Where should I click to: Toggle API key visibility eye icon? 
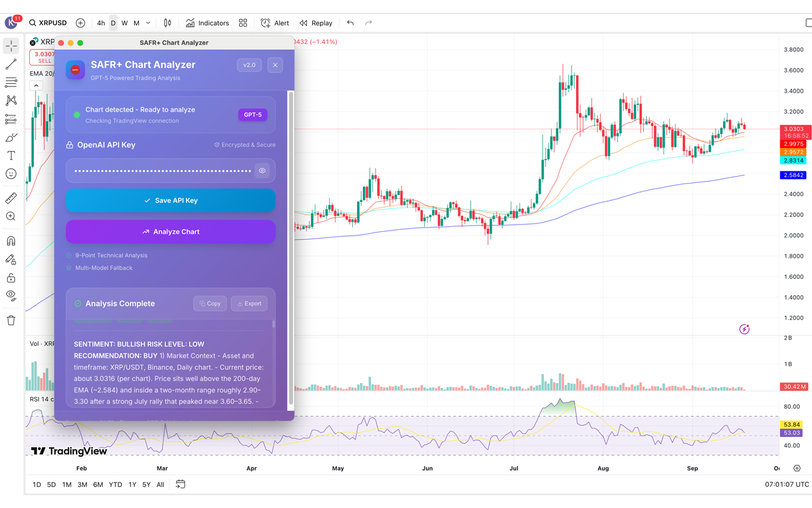click(262, 171)
